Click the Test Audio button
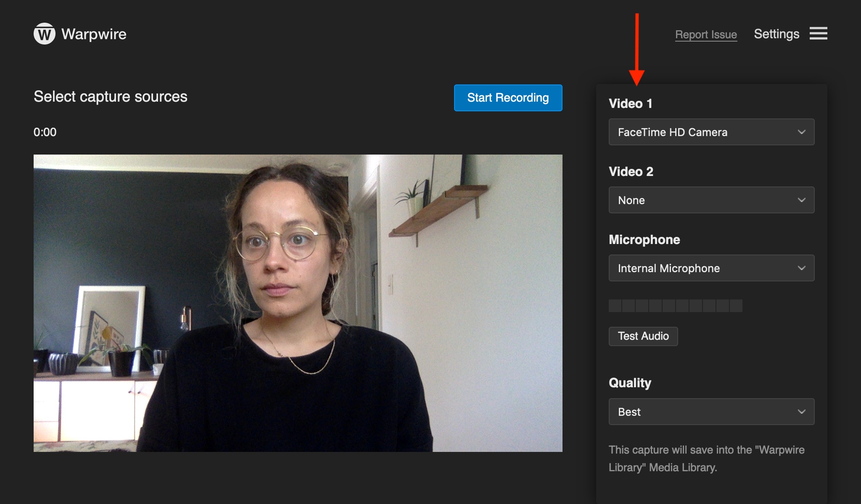This screenshot has height=504, width=861. pyautogui.click(x=644, y=336)
